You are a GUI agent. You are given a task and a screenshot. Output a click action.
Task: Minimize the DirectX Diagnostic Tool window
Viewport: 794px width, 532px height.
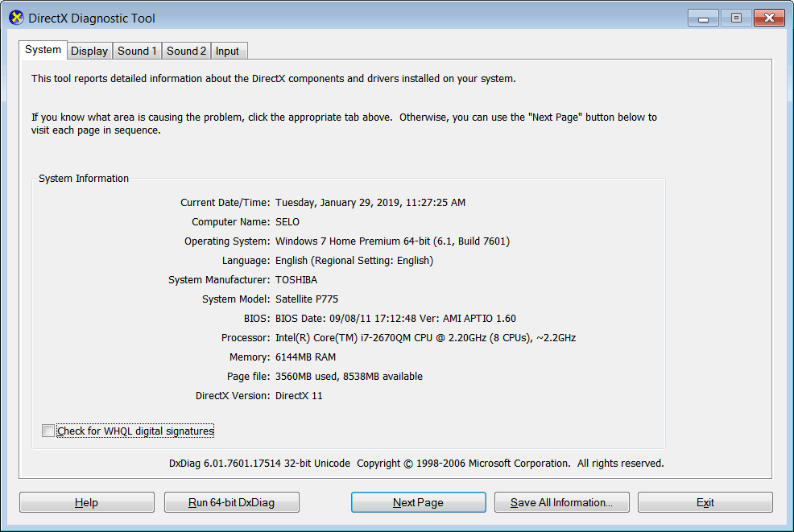(x=703, y=19)
